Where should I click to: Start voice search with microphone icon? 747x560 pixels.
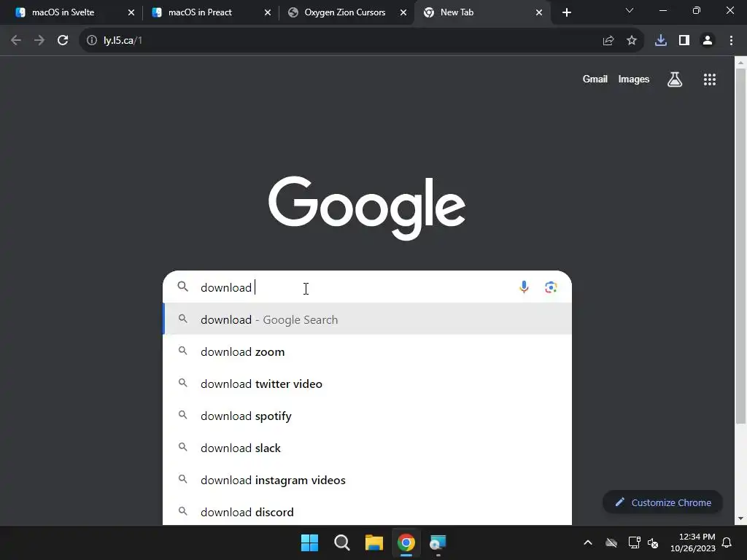[524, 287]
